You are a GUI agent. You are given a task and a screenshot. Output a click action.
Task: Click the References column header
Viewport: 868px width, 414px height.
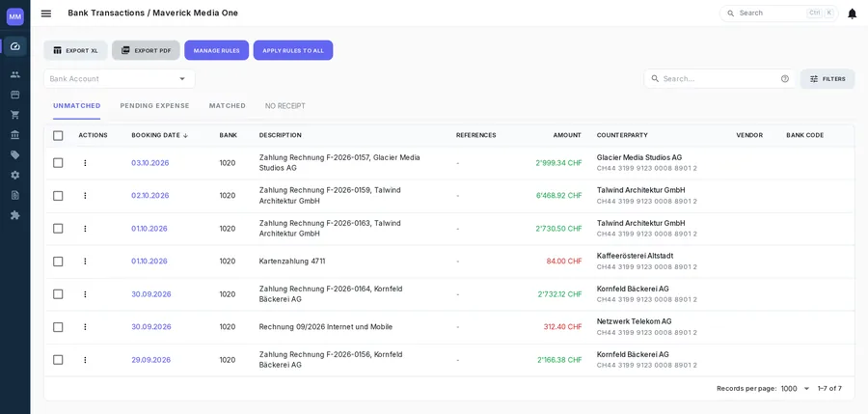tap(476, 135)
